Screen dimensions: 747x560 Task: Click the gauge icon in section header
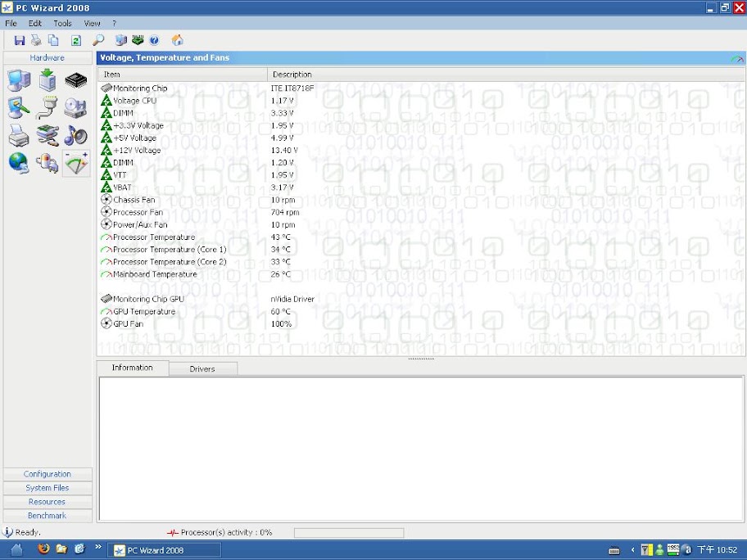(x=737, y=58)
